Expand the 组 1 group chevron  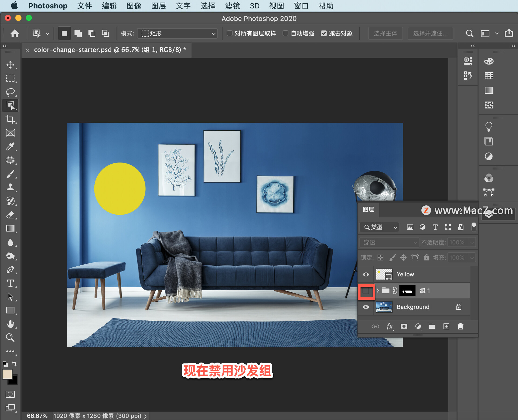(377, 291)
